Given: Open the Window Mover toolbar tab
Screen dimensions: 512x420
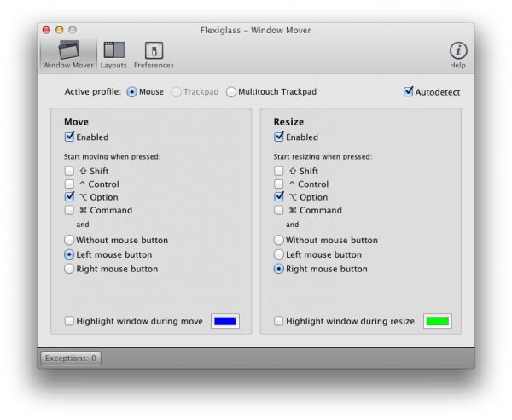Looking at the screenshot, I should point(68,55).
